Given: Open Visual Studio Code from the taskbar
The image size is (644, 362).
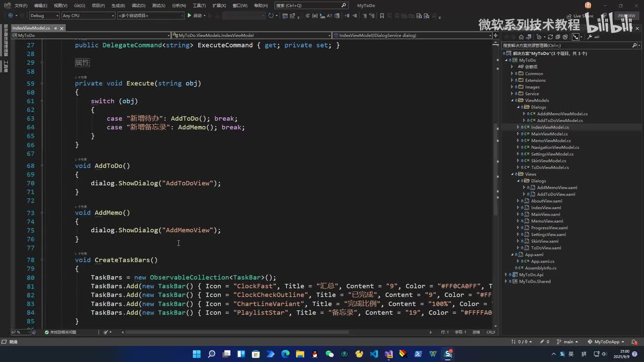Looking at the screenshot, I should (x=374, y=354).
